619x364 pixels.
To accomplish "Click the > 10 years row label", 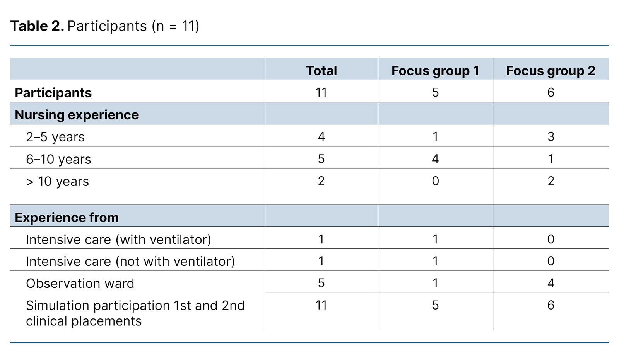I will (x=57, y=181).
